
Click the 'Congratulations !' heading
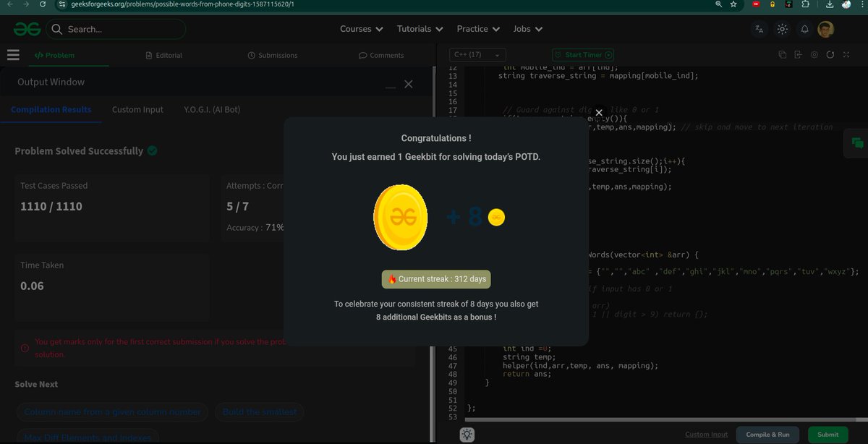[436, 138]
